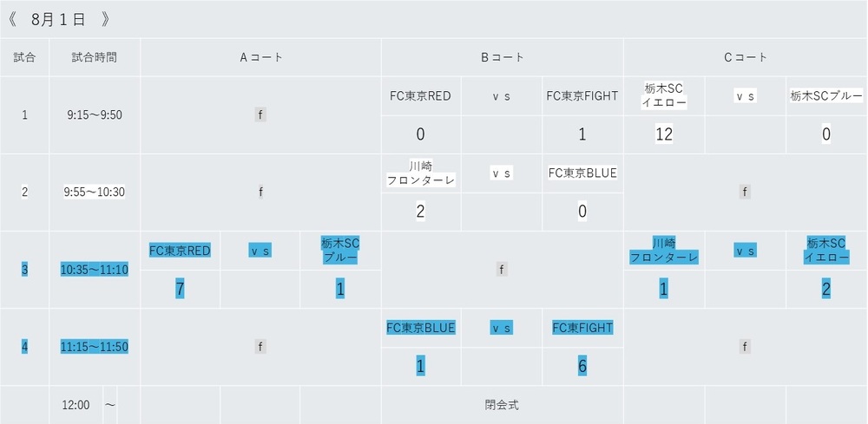Click the 12:00 time cell
The height and width of the screenshot is (424, 868).
tap(76, 405)
